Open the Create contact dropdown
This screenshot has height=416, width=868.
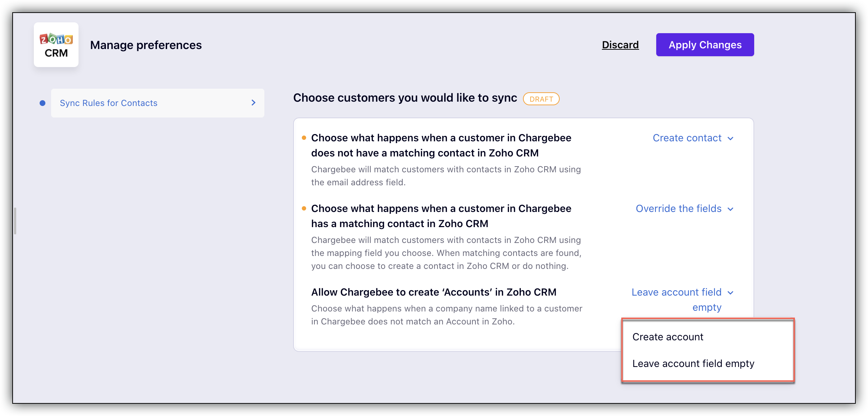pyautogui.click(x=687, y=138)
